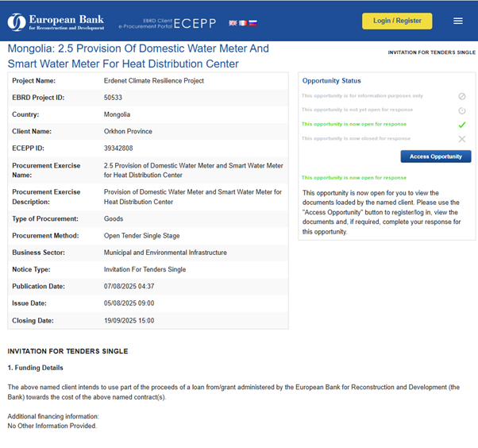Click 'Open Tender Single Stage' value
Viewport: 478px width, 448px height.
tap(142, 236)
